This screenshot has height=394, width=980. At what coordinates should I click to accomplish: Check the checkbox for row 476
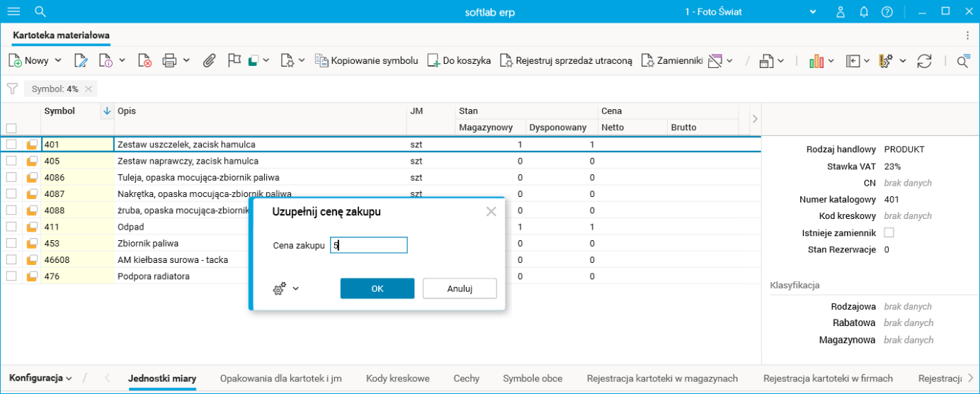pos(11,276)
